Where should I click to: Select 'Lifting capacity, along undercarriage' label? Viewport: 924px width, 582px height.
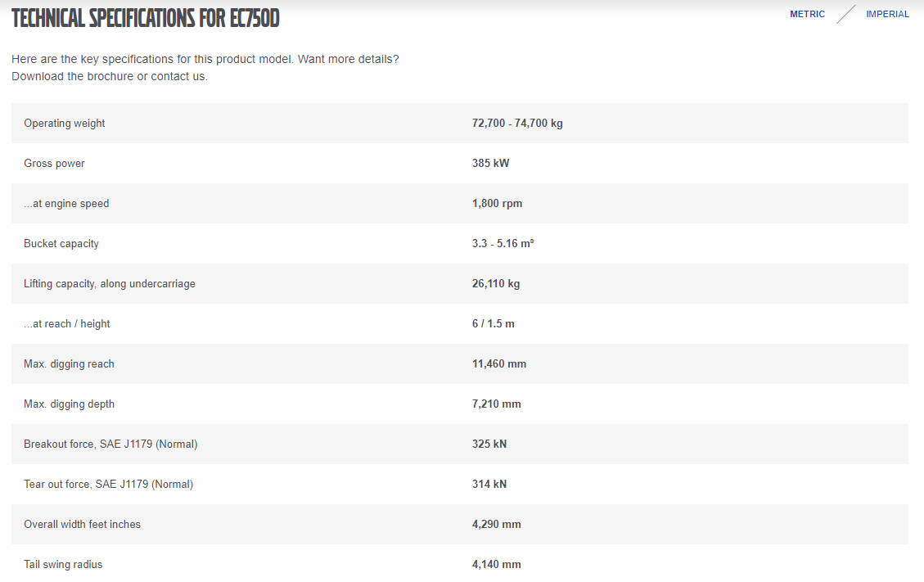click(110, 284)
